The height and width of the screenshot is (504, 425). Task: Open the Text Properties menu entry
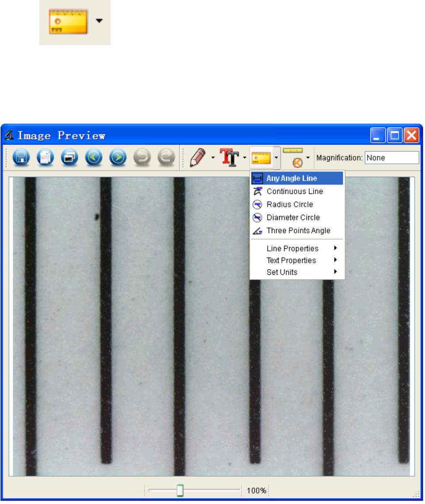click(297, 261)
